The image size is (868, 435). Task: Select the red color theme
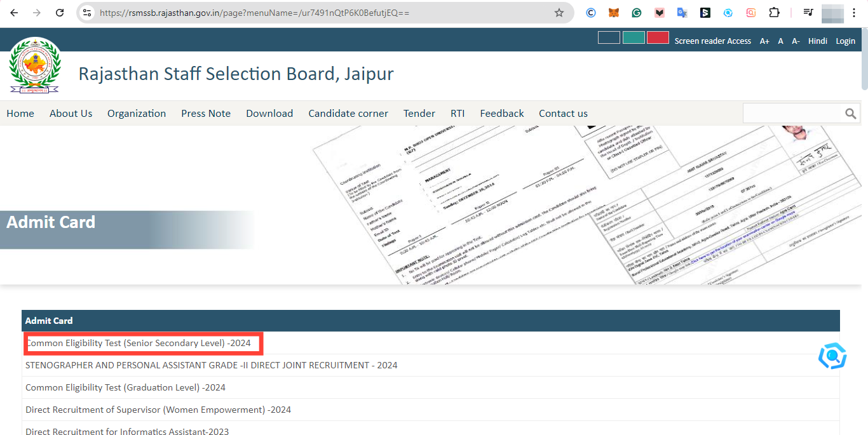click(658, 37)
